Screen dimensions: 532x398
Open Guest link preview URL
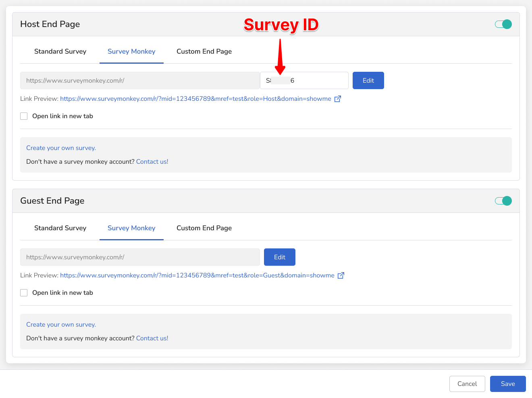coord(197,275)
